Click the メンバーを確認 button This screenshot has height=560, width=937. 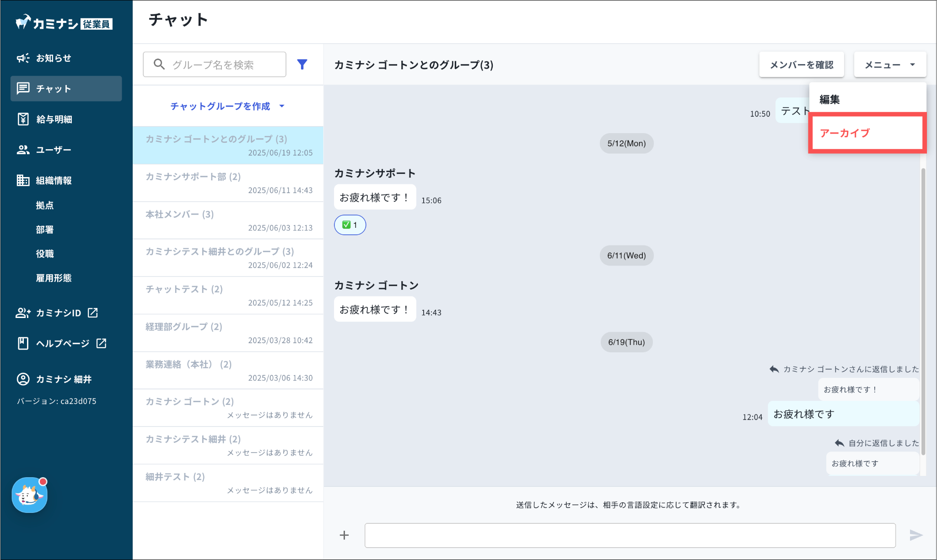[801, 65]
